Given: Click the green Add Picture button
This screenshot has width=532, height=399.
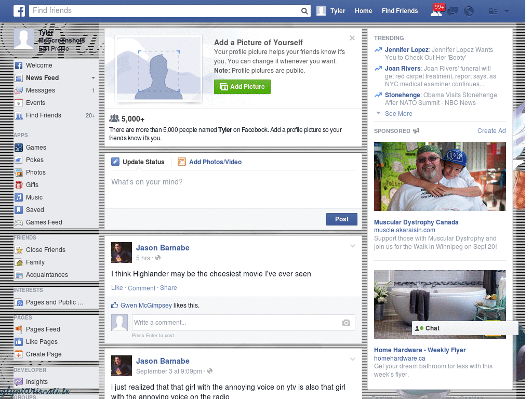Looking at the screenshot, I should tap(242, 87).
